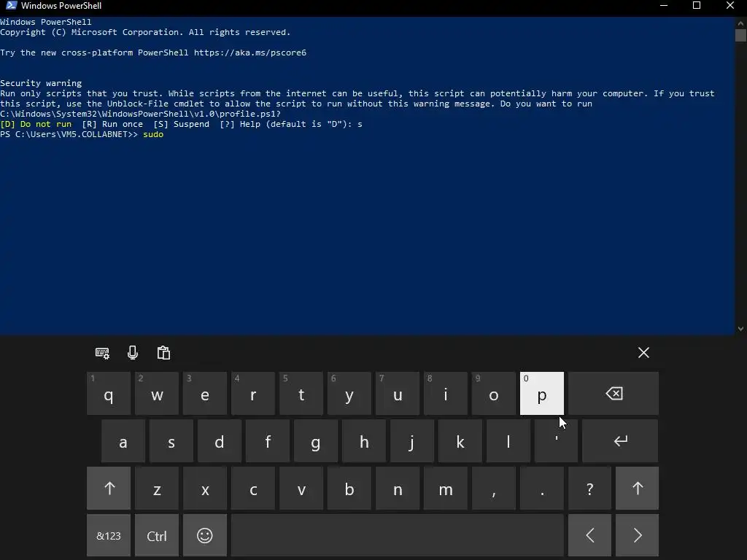Viewport: 747px width, 560px height.
Task: Click the '[?] Help' option text
Action: (x=240, y=124)
